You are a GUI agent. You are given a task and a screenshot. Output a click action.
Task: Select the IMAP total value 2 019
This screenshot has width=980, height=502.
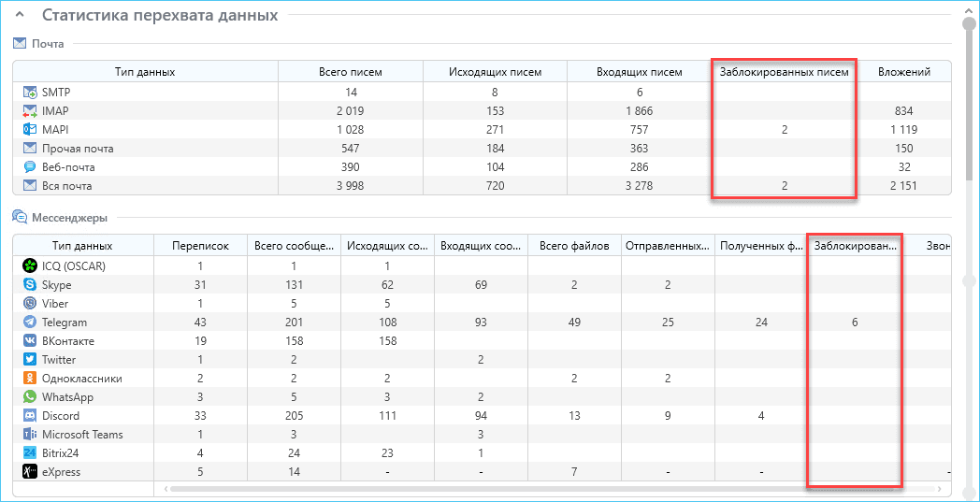[x=351, y=111]
